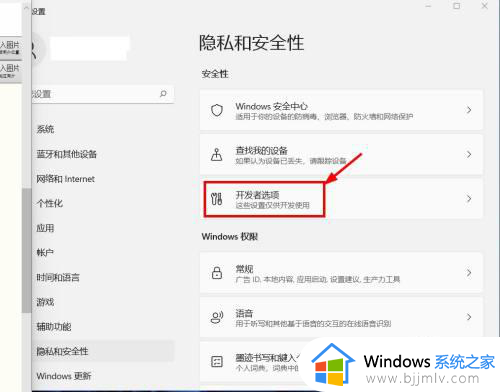
Task: Click the shield icon for Windows 安全中心
Action: 217,110
